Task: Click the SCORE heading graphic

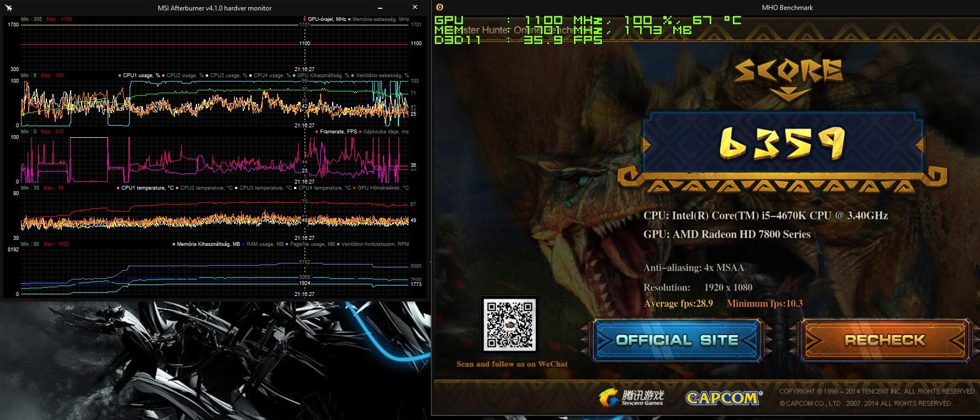Action: tap(788, 72)
